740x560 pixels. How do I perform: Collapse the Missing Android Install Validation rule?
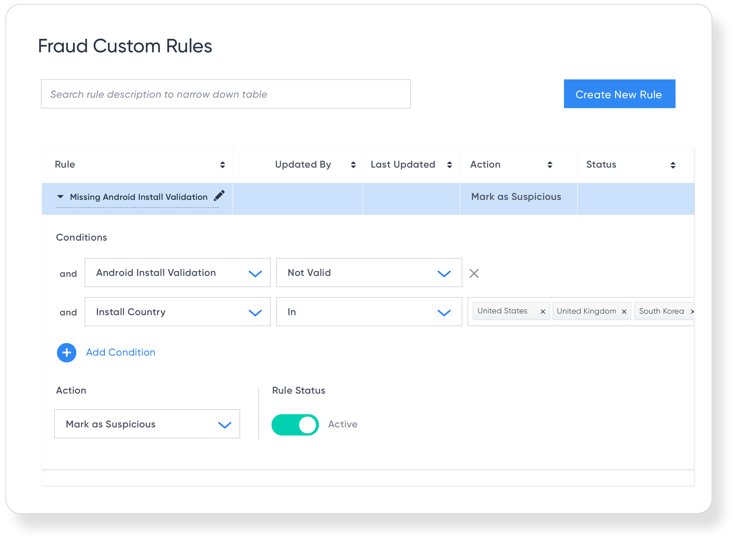coord(60,197)
